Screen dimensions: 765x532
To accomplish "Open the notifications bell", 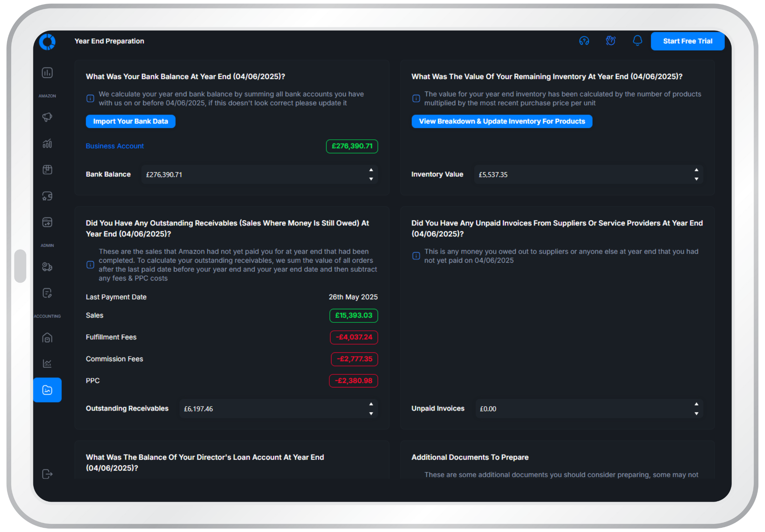I will coord(637,41).
